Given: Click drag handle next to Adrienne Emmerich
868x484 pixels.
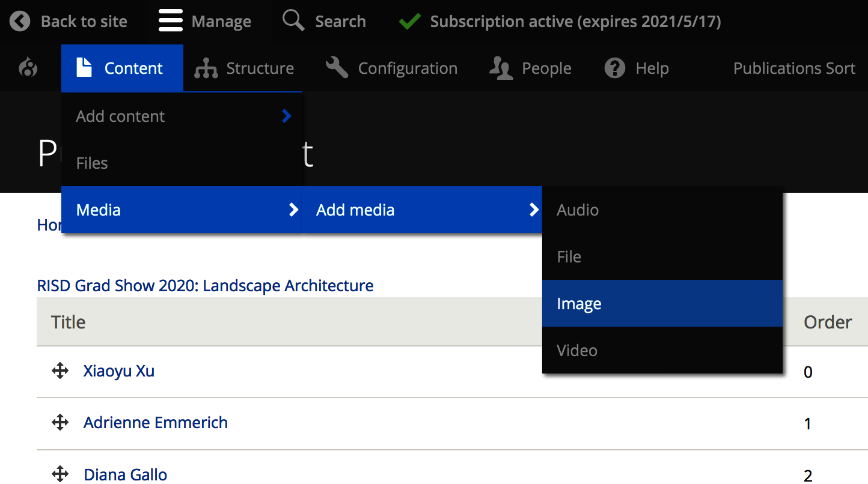Looking at the screenshot, I should pyautogui.click(x=60, y=422).
